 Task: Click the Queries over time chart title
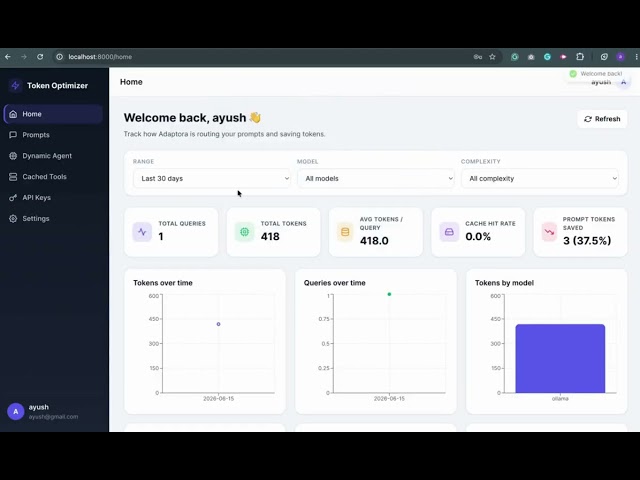tap(334, 283)
